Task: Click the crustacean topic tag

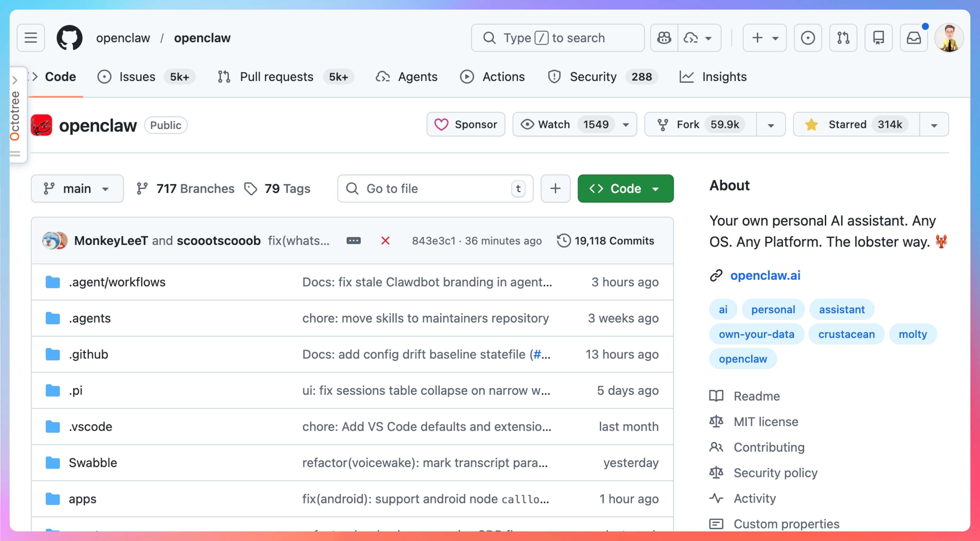Action: [x=846, y=334]
